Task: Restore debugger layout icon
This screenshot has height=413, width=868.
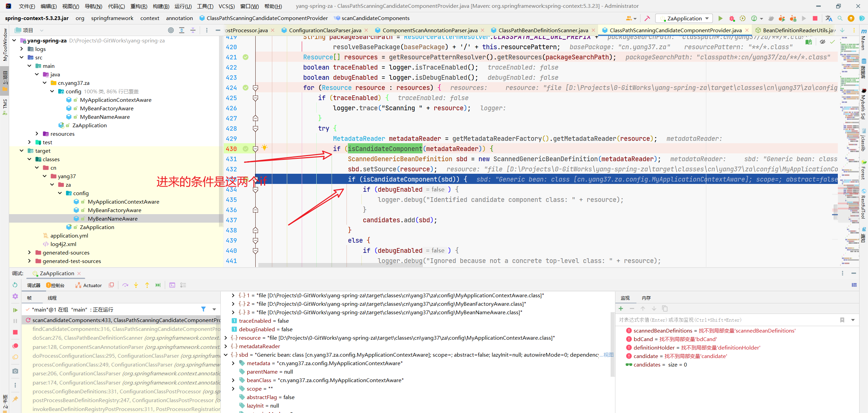Action: (854, 285)
